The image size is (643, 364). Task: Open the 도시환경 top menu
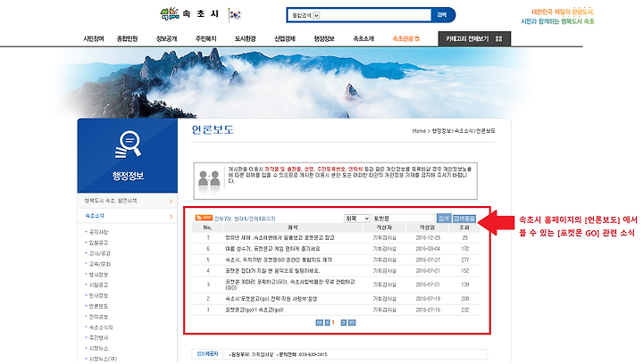pos(246,39)
